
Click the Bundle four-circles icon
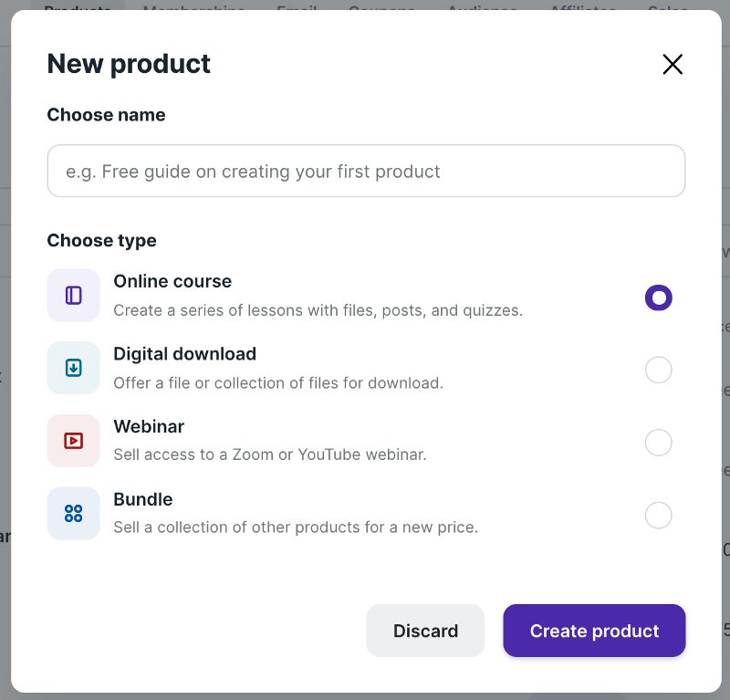coord(74,514)
